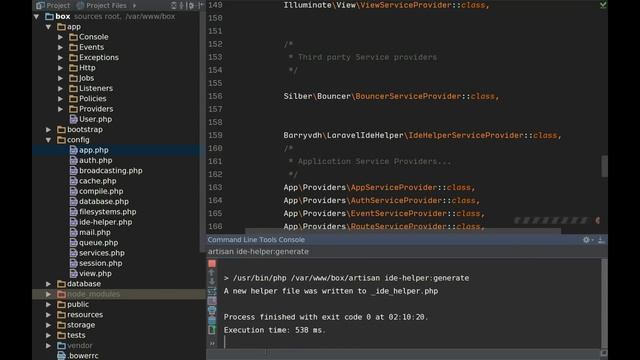The image size is (640, 360).
Task: Click BouncerServiceProvider on line 156
Action: click(x=408, y=96)
